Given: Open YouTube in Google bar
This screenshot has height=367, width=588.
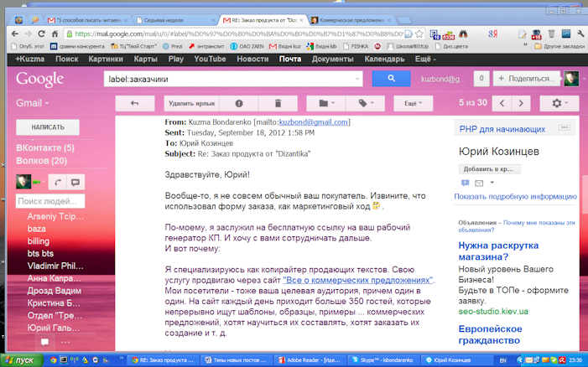Looking at the screenshot, I should [210, 59].
